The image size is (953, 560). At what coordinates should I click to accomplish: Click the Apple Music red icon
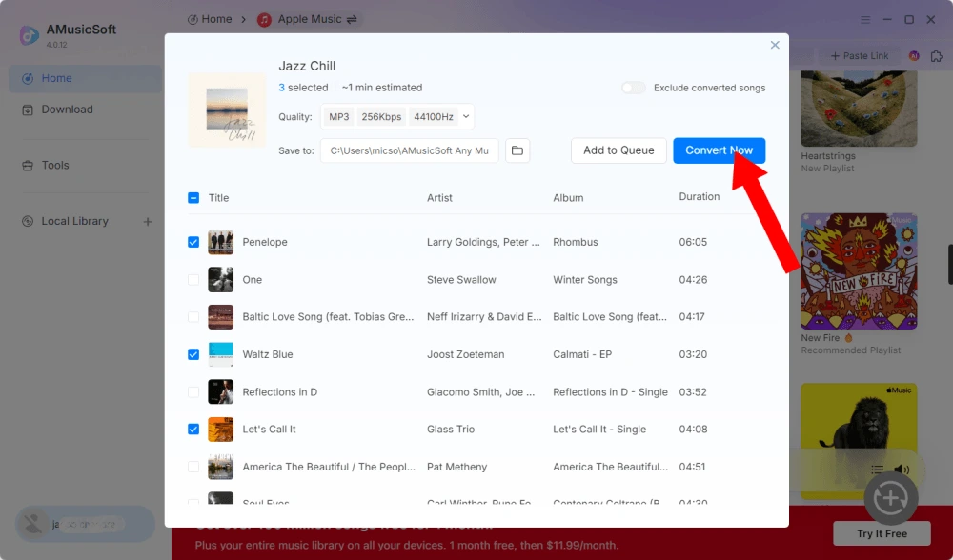click(x=264, y=20)
